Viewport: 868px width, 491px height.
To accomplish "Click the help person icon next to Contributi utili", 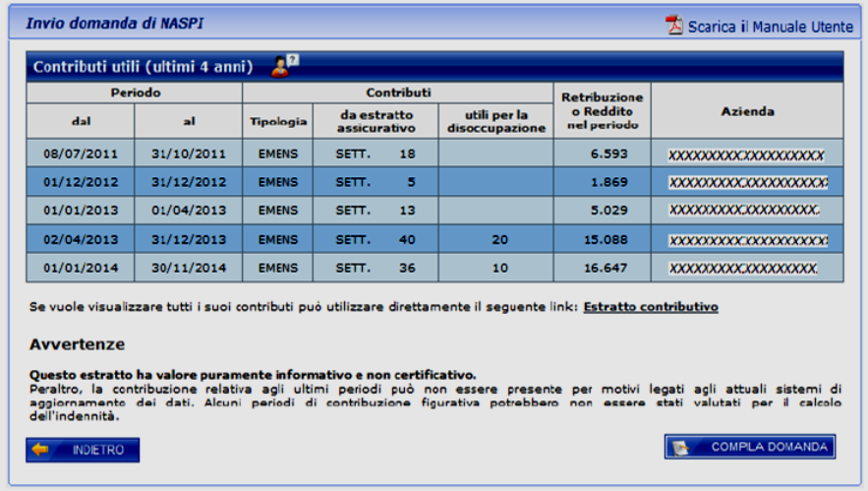I will coord(283,67).
